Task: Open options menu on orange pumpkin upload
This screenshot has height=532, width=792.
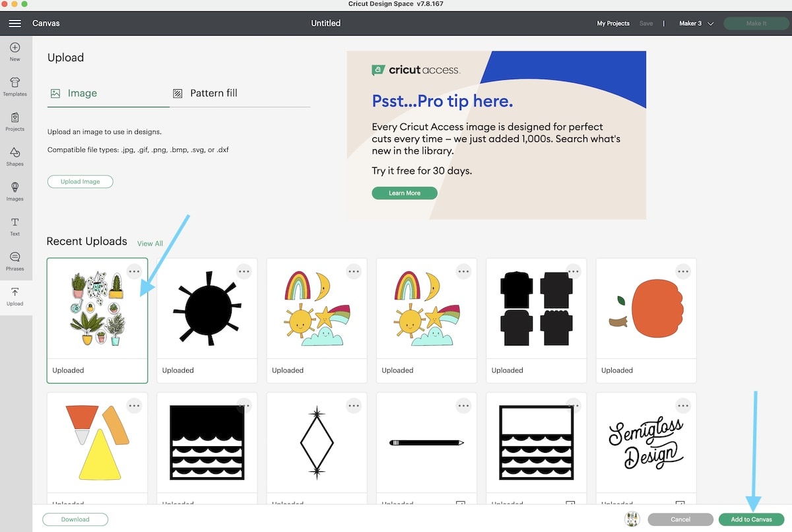Action: pyautogui.click(x=683, y=271)
